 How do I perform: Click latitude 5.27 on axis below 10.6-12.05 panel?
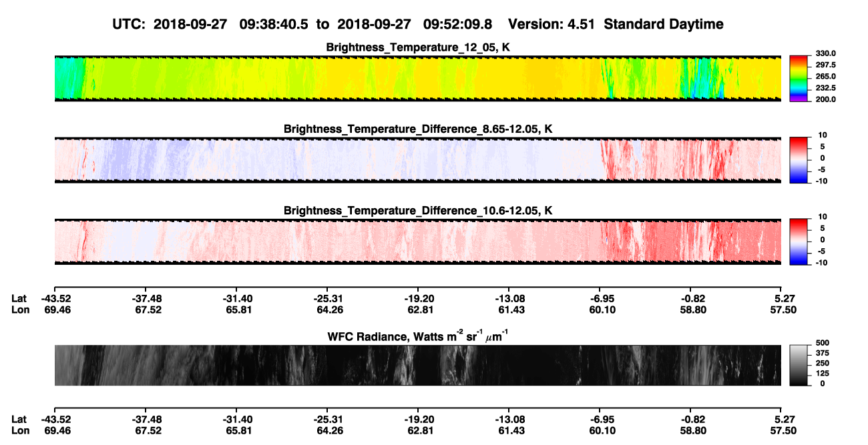pos(785,298)
